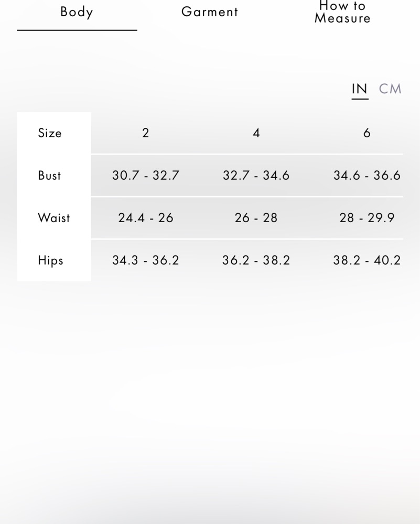This screenshot has width=420, height=524.
Task: Switch to the Garment tab
Action: 210,12
